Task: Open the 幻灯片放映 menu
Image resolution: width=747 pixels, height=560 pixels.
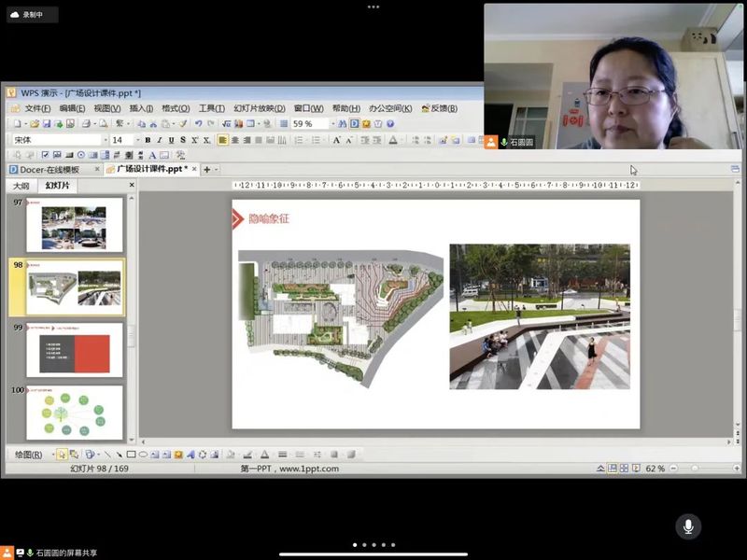Action: point(259,108)
